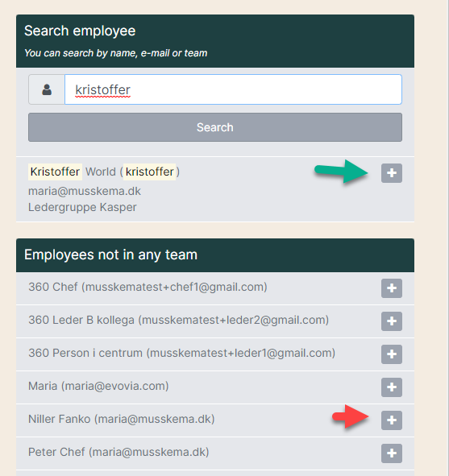
Task: Click the Search employee heading
Action: 80,31
